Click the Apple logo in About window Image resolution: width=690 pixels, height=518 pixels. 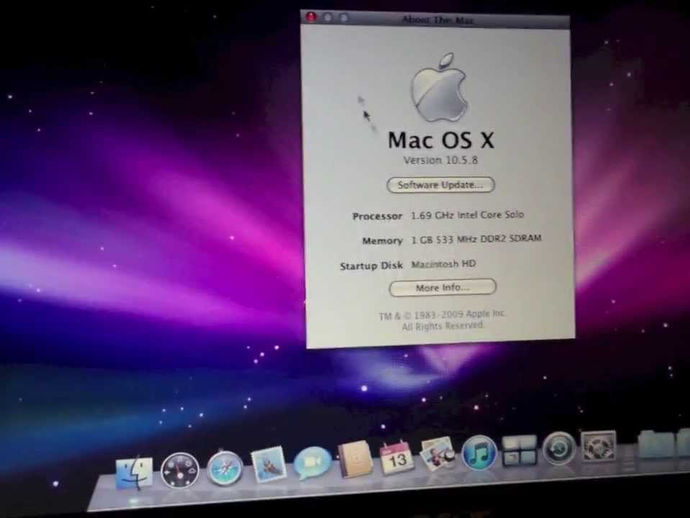pos(439,88)
